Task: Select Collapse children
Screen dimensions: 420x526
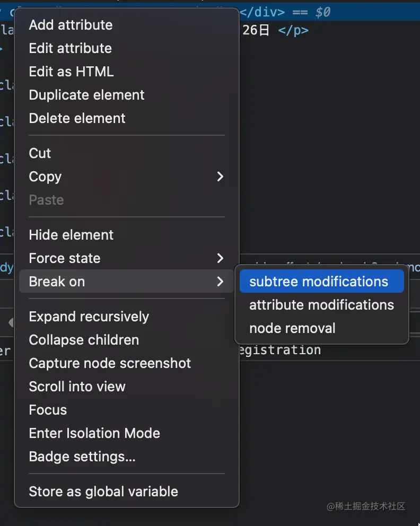Action: (x=84, y=340)
